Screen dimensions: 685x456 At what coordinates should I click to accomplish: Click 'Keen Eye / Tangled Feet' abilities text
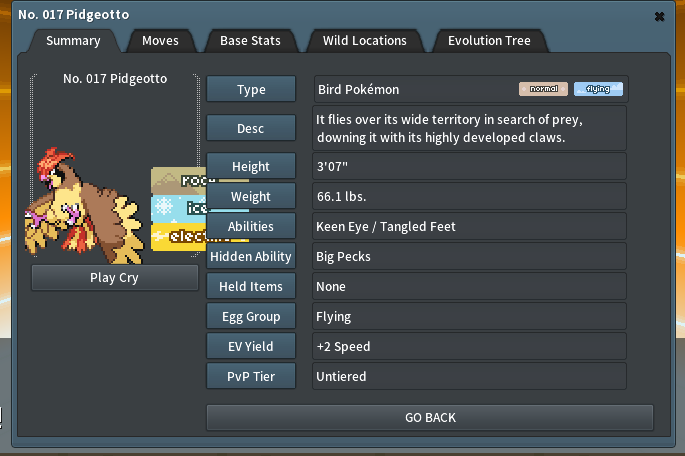click(x=385, y=226)
